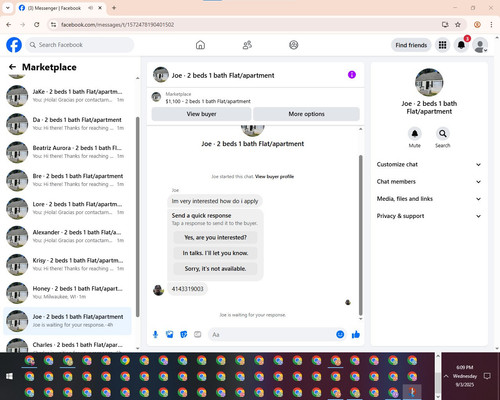Bookmark this page with the star icon
Screen dimensions: 500x400
(458, 25)
